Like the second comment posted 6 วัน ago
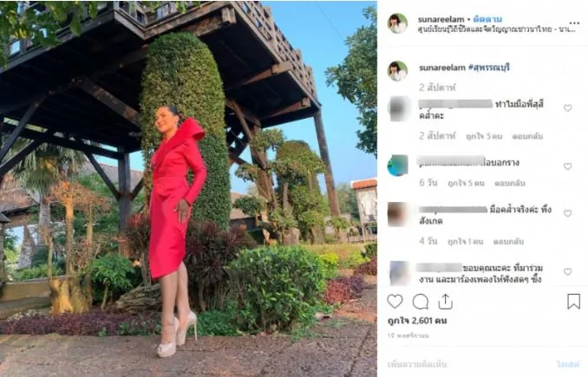588x377 pixels. pos(568,166)
